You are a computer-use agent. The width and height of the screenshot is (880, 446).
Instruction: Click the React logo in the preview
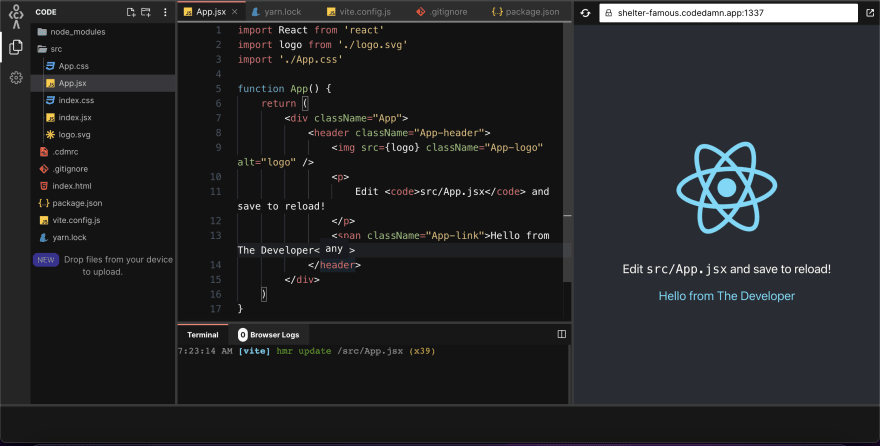coord(726,187)
